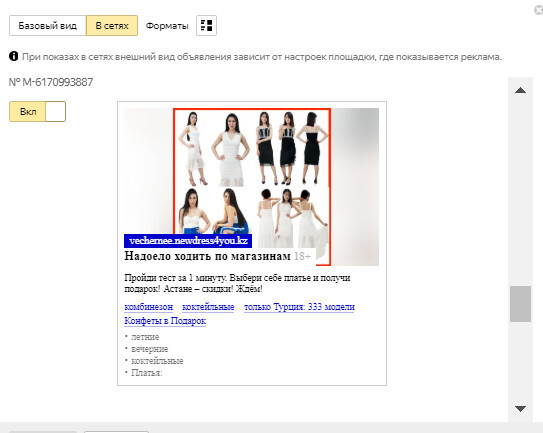Click the scrollbar up arrow
Viewport: 543px width, 433px height.
click(x=520, y=91)
